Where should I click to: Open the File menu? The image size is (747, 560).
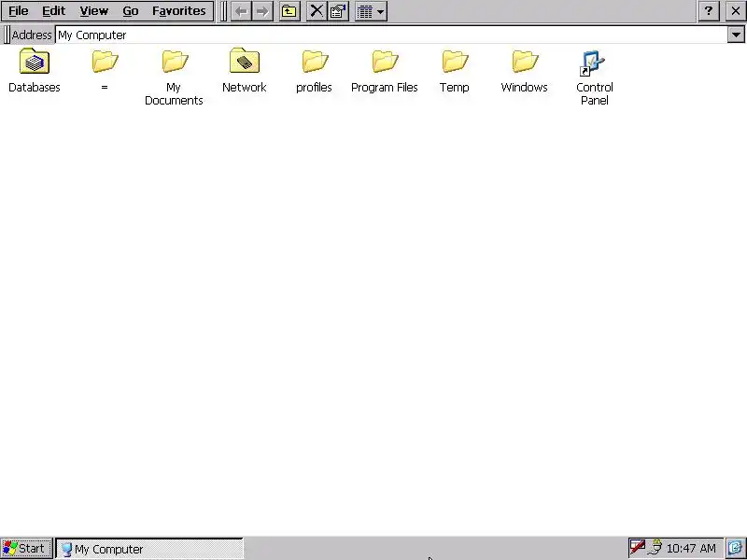(19, 11)
